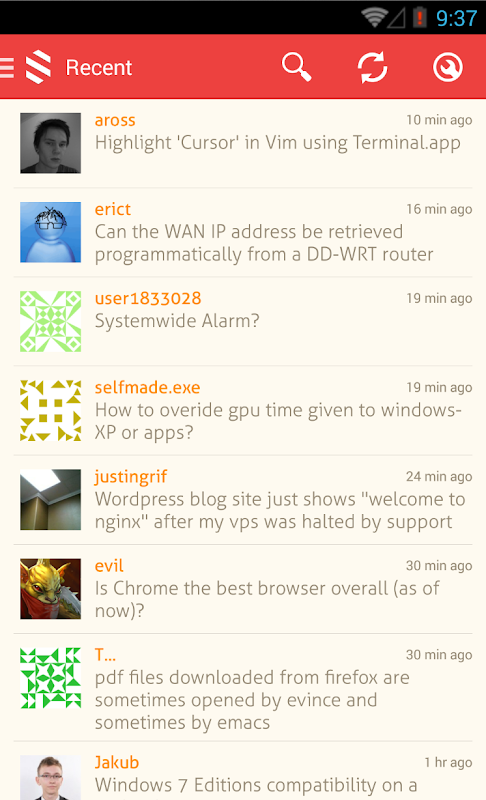Screen dimensions: 486x800
Task: Refresh the recent questions list
Action: tap(372, 67)
